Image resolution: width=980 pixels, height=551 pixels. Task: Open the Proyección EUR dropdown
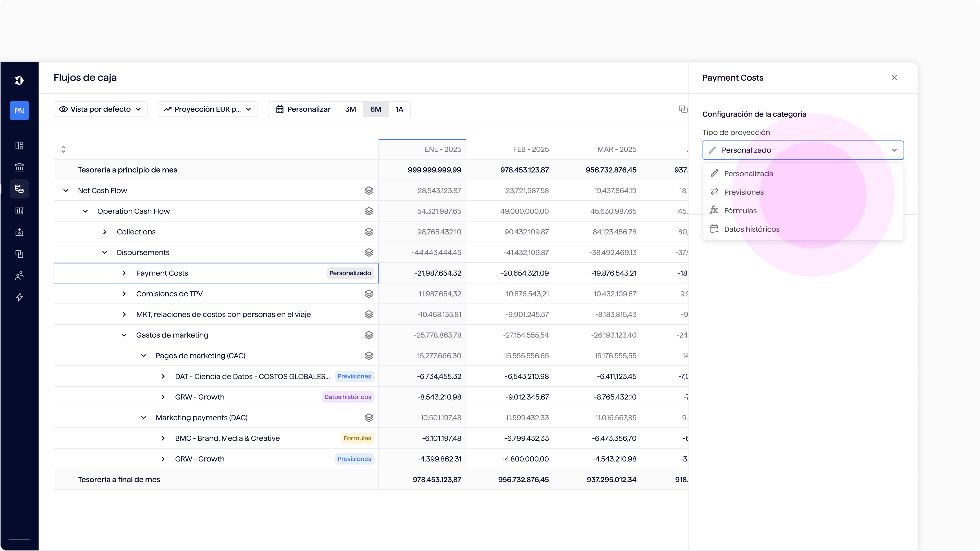208,109
